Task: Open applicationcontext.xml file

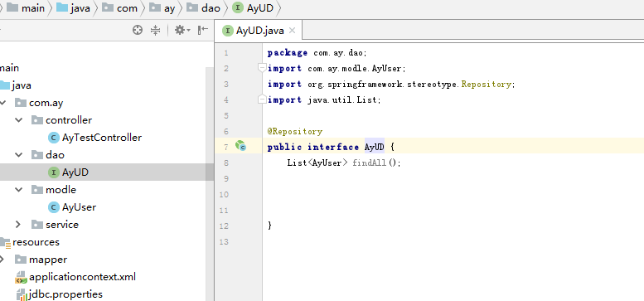Action: tap(82, 277)
